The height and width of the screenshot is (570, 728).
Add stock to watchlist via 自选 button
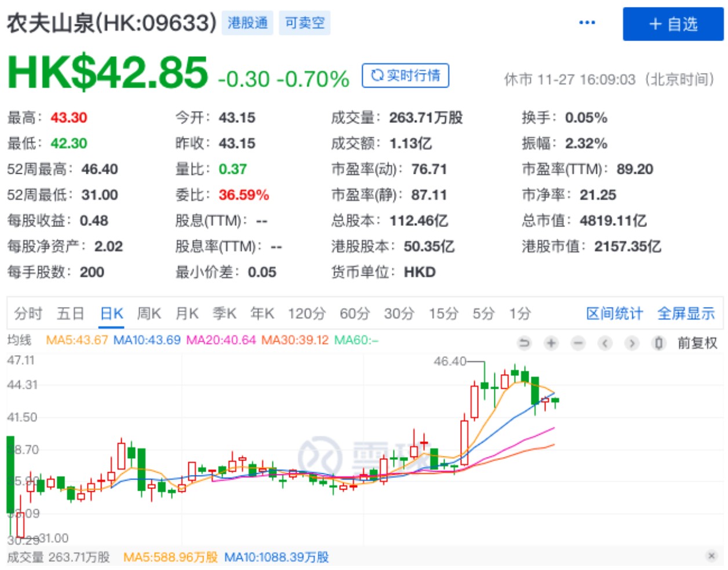[673, 24]
